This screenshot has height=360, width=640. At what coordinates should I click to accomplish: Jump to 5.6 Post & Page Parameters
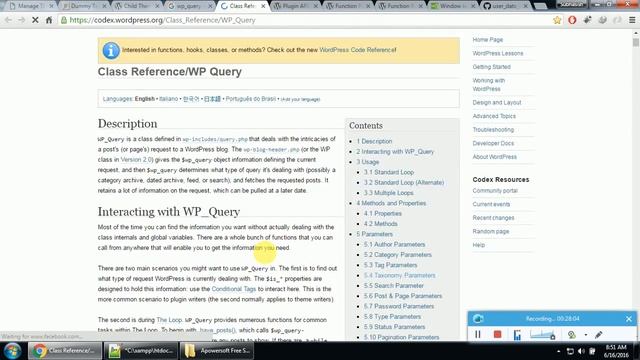403,296
